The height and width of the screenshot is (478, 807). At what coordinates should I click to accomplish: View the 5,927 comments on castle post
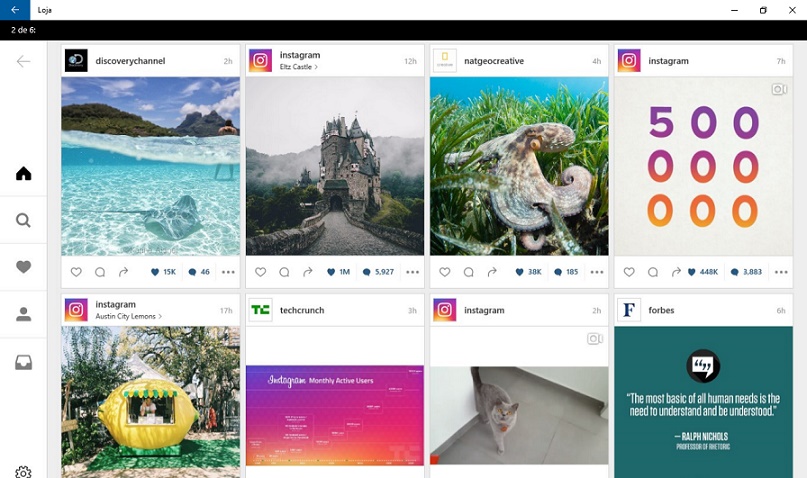[378, 272]
